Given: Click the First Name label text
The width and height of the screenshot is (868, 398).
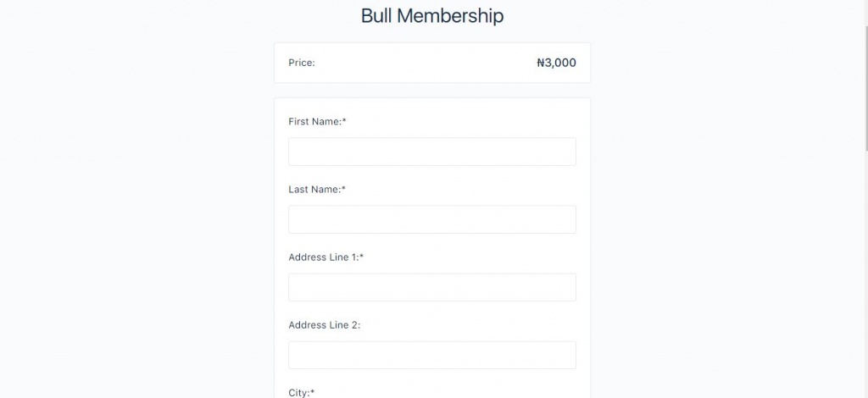Looking at the screenshot, I should pyautogui.click(x=315, y=122).
